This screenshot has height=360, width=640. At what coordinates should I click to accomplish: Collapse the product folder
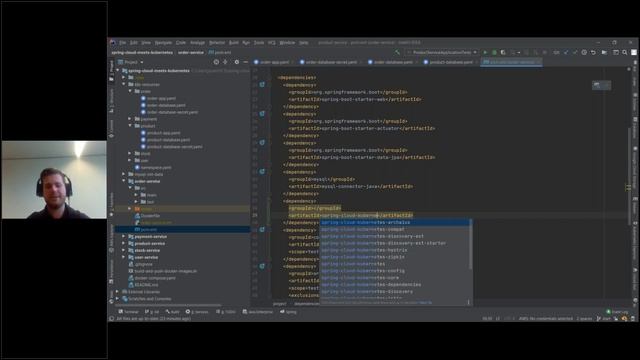click(130, 126)
